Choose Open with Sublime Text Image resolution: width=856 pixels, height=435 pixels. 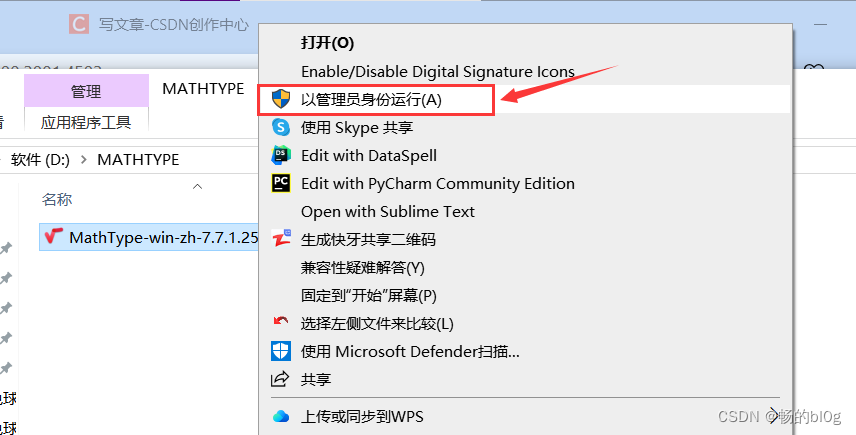388,211
